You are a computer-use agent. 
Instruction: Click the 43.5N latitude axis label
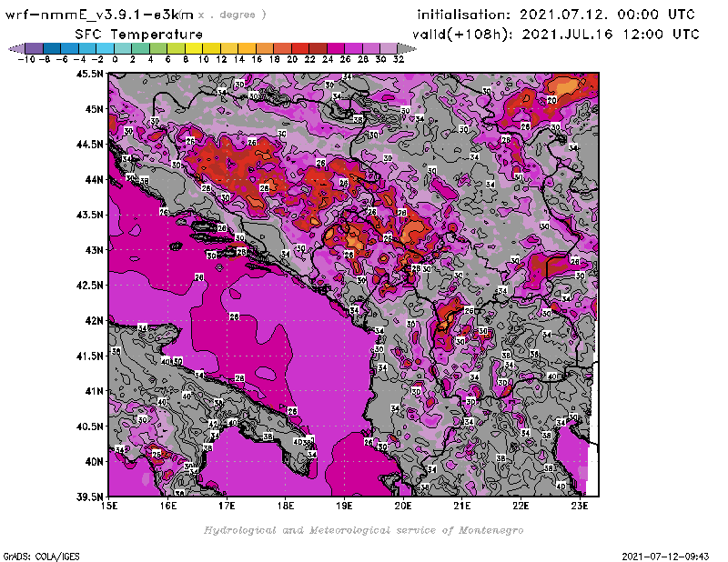click(x=89, y=215)
